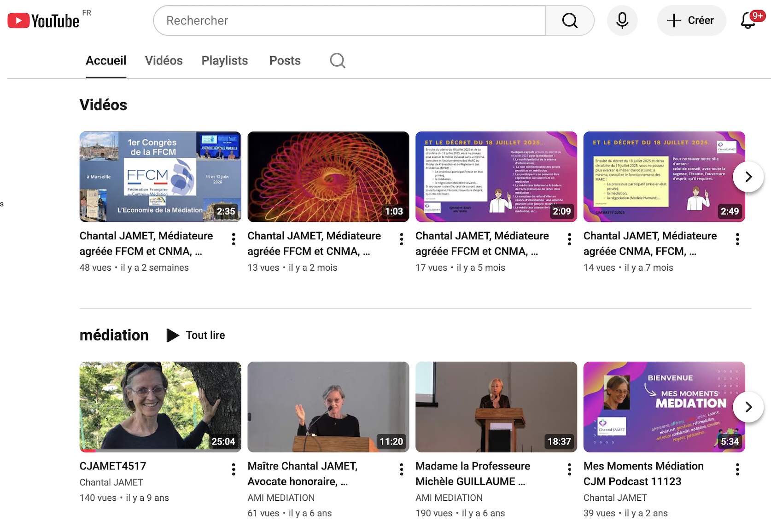Image resolution: width=771 pixels, height=532 pixels.
Task: Play all with Tout lire
Action: (196, 335)
